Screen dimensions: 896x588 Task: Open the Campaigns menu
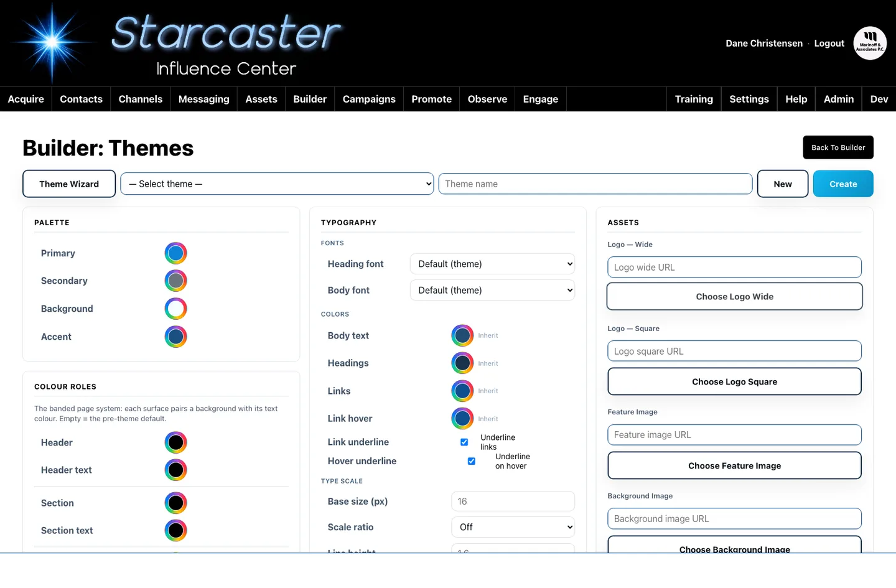(369, 99)
